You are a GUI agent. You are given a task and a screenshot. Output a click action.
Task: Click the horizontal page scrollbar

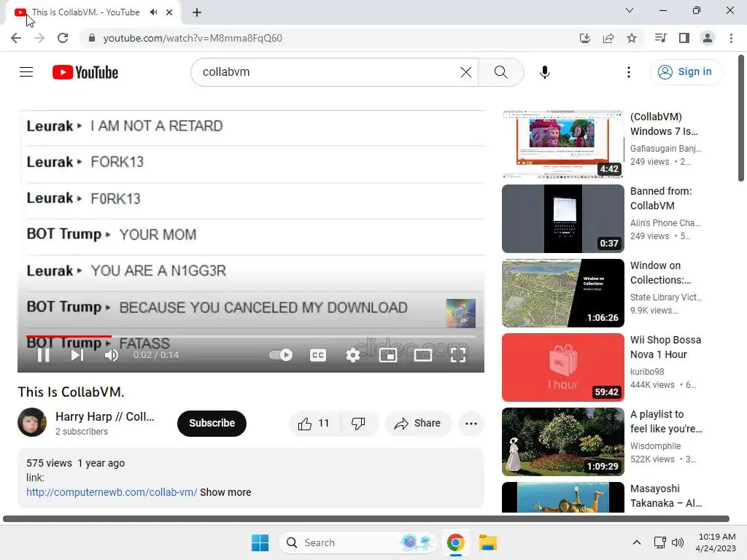(366, 518)
